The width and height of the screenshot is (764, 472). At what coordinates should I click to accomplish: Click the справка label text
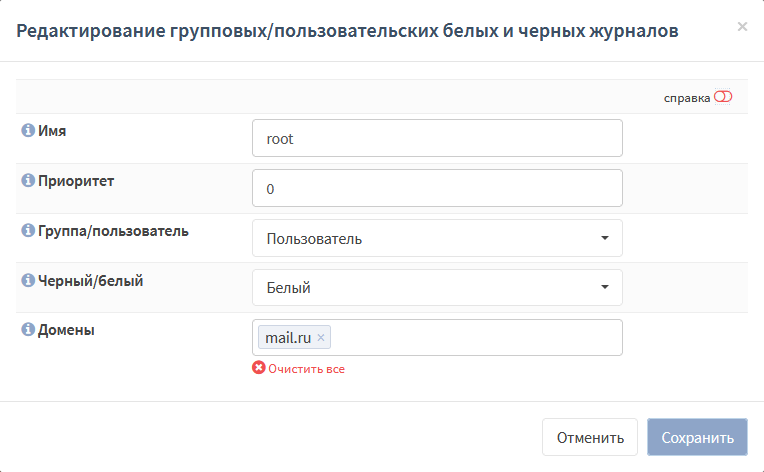click(687, 98)
